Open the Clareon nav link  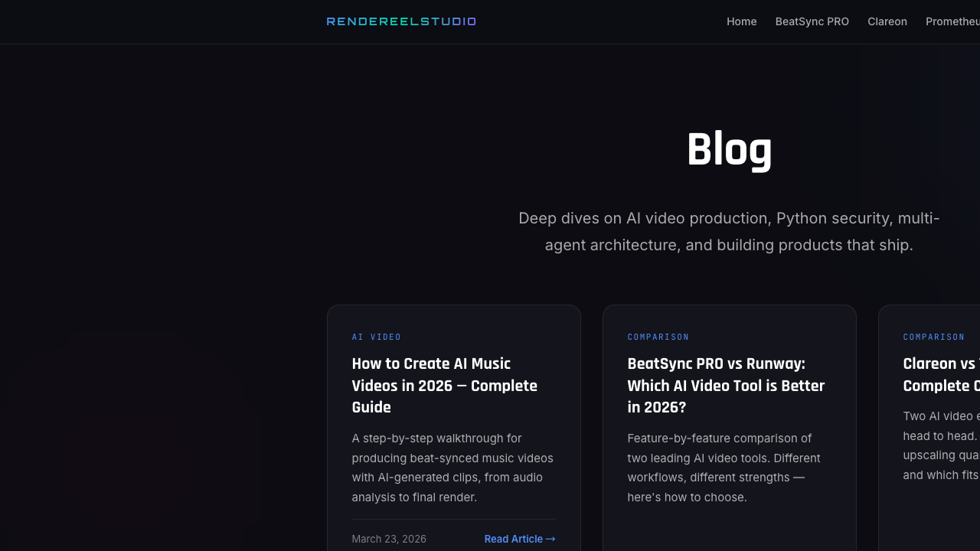tap(887, 21)
